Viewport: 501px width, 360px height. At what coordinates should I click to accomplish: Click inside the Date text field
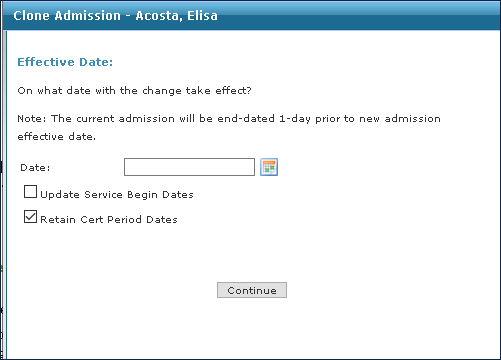[189, 167]
